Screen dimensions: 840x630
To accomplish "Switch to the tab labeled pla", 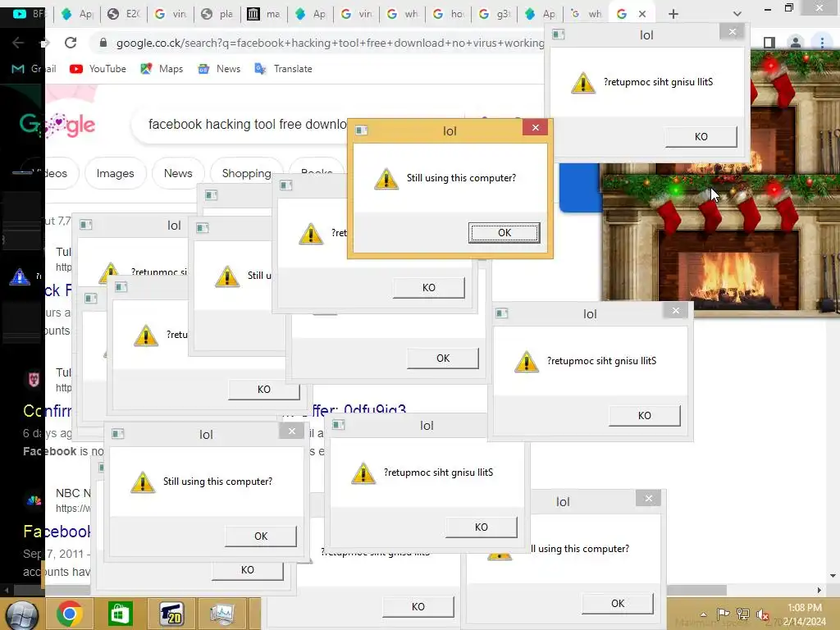I will [217, 14].
